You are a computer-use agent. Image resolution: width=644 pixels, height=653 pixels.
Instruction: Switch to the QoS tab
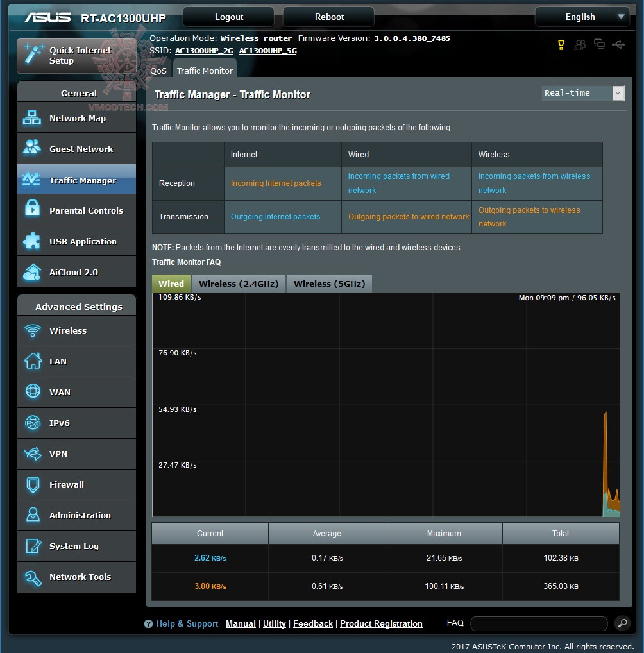pos(158,71)
